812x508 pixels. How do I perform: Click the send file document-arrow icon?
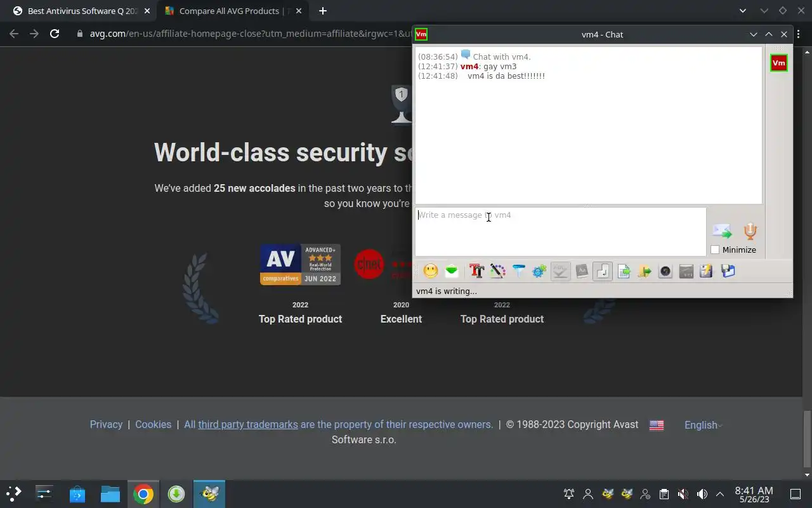click(x=624, y=271)
